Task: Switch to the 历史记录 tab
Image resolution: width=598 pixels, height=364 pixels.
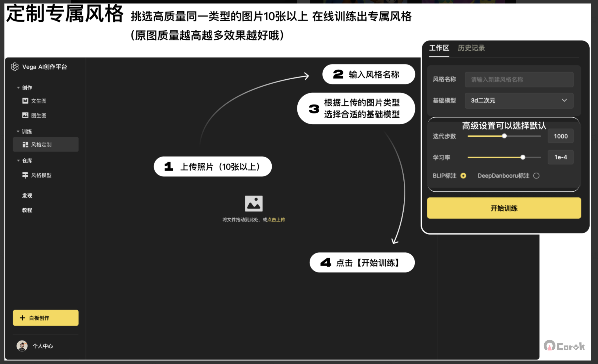Action: (x=471, y=48)
